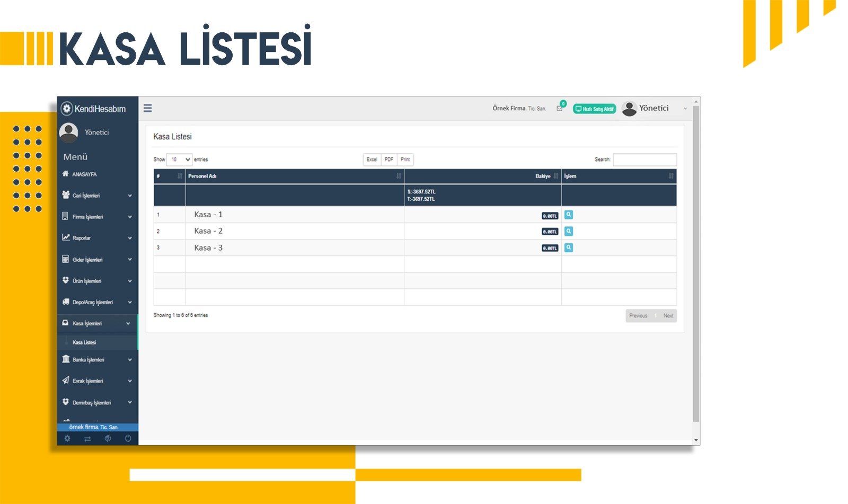This screenshot has width=848, height=504.
Task: Open the Yönetici user dropdown
Action: tap(653, 108)
